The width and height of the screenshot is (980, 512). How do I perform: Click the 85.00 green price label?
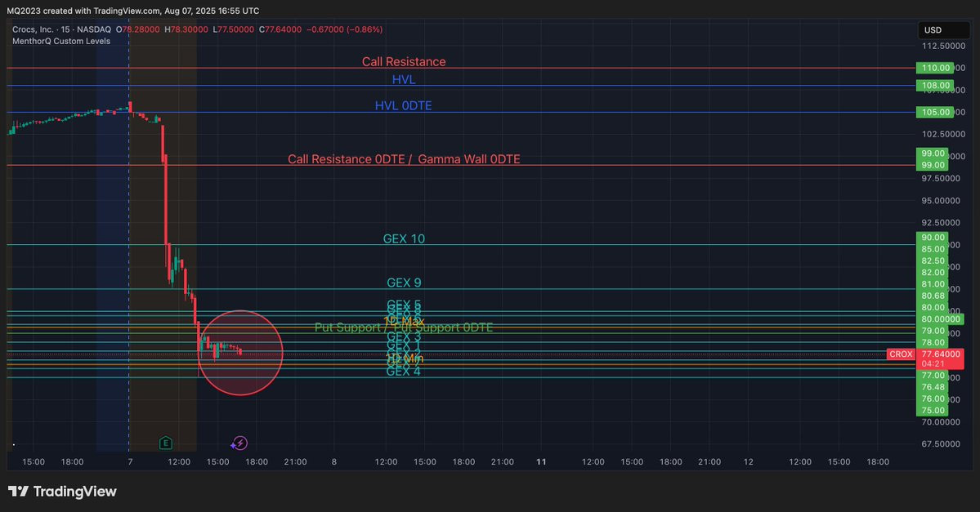click(933, 249)
